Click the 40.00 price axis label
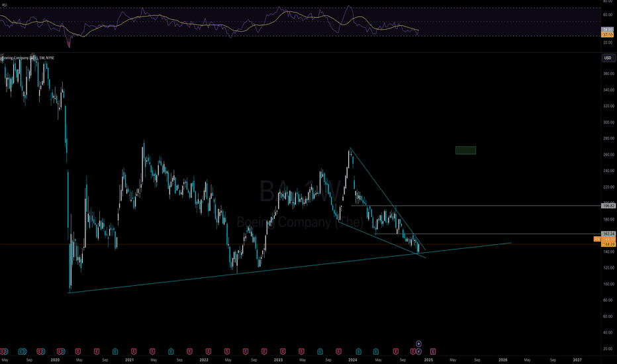Viewport: 617px width, 364px height. 608,332
